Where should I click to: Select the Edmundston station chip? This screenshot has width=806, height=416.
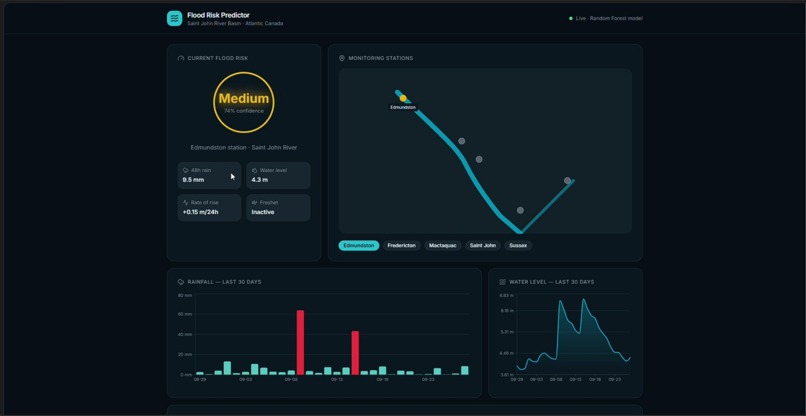coord(359,246)
